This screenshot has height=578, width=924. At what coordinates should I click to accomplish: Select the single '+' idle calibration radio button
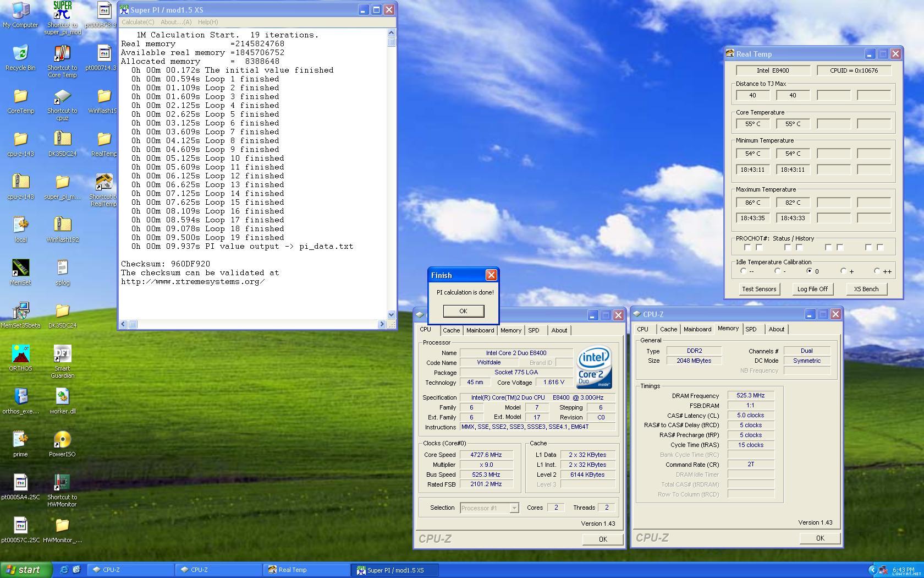pyautogui.click(x=843, y=271)
